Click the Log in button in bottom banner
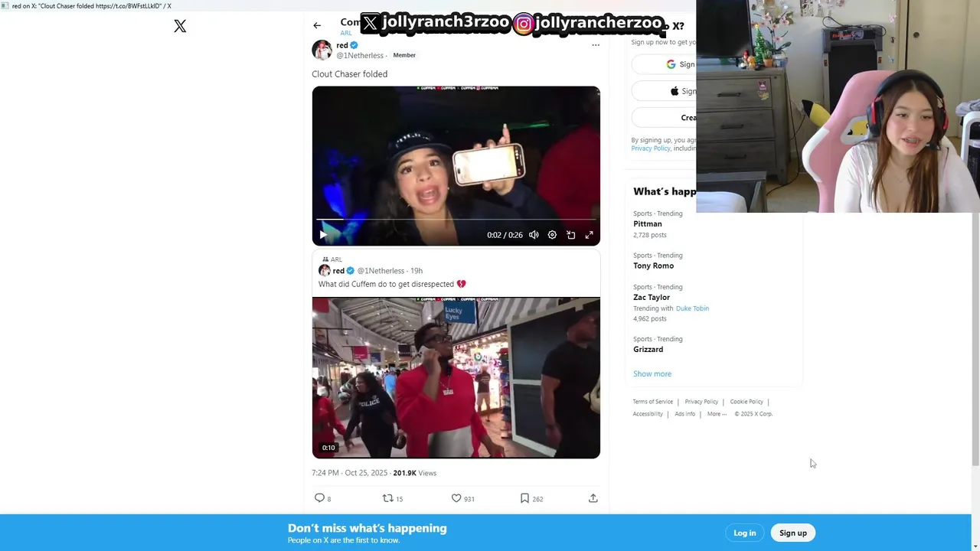The height and width of the screenshot is (551, 980). click(x=745, y=533)
